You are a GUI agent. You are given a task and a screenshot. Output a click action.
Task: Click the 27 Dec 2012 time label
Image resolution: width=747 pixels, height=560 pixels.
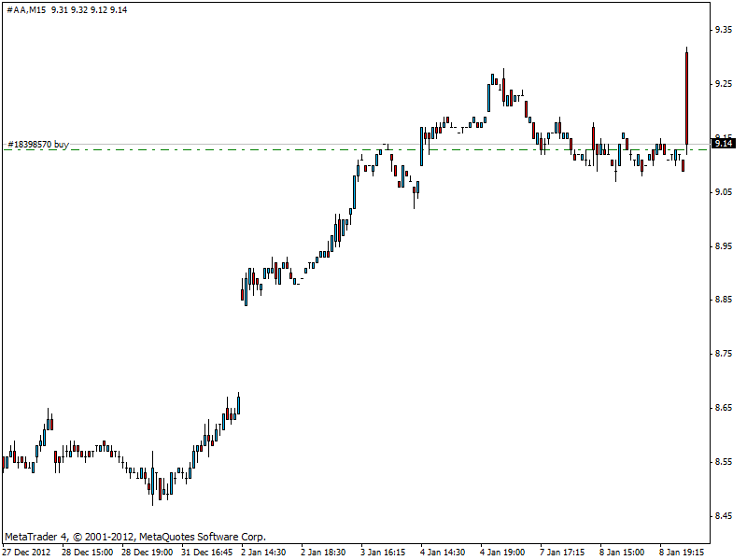(26, 553)
